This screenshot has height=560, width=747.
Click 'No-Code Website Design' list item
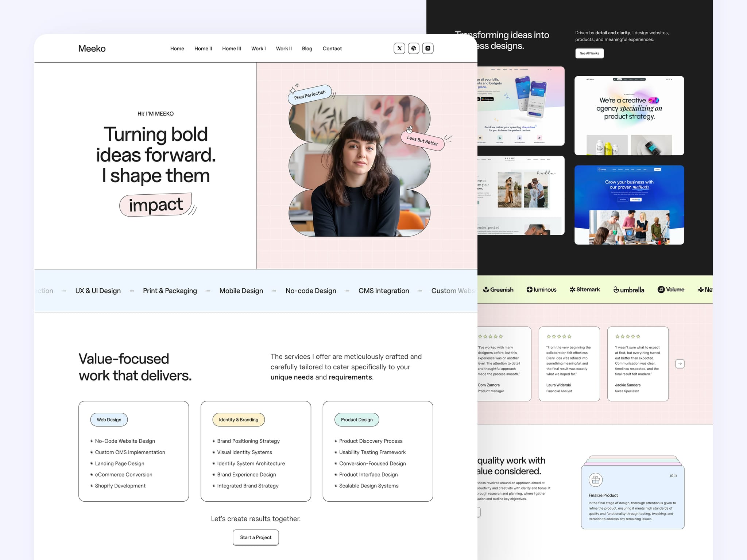click(x=125, y=441)
